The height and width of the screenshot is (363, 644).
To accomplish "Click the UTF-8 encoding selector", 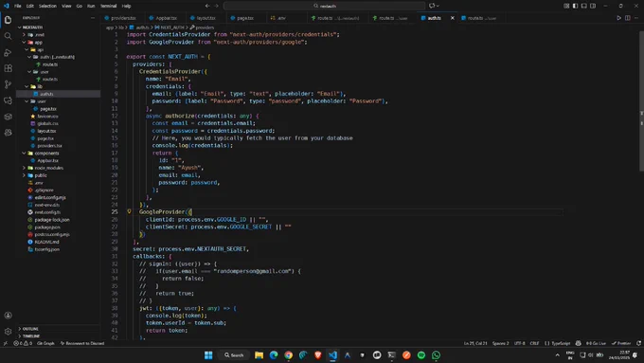I will click(x=520, y=343).
